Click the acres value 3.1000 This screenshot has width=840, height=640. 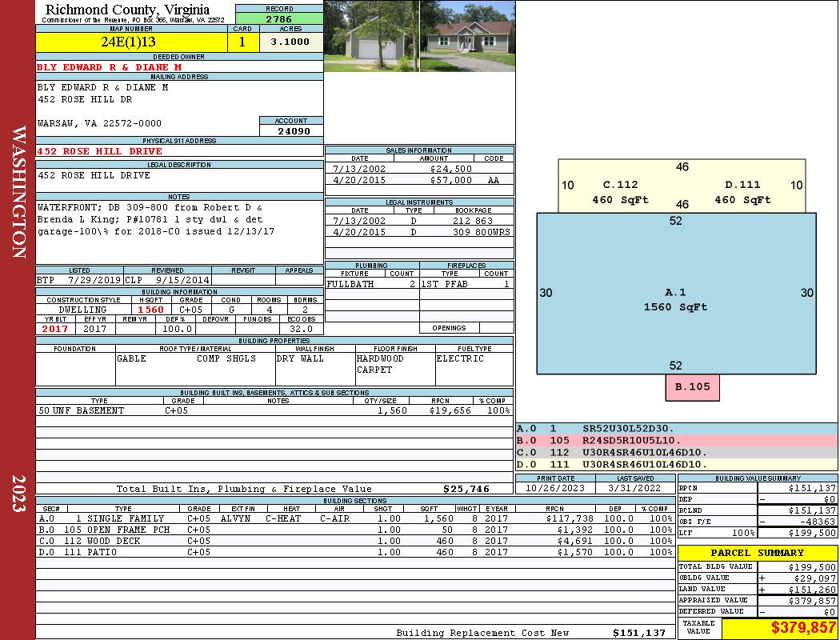click(x=291, y=42)
